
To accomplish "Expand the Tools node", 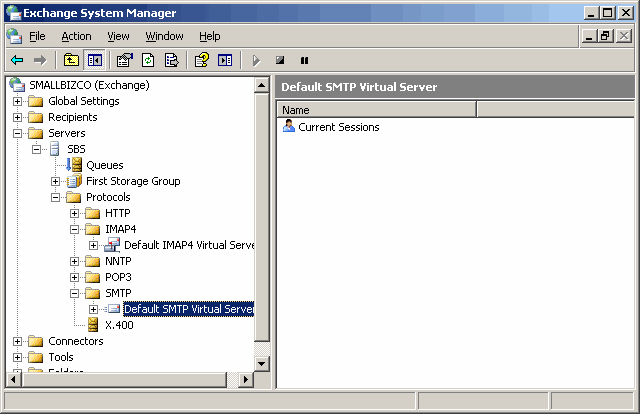I will [x=17, y=357].
